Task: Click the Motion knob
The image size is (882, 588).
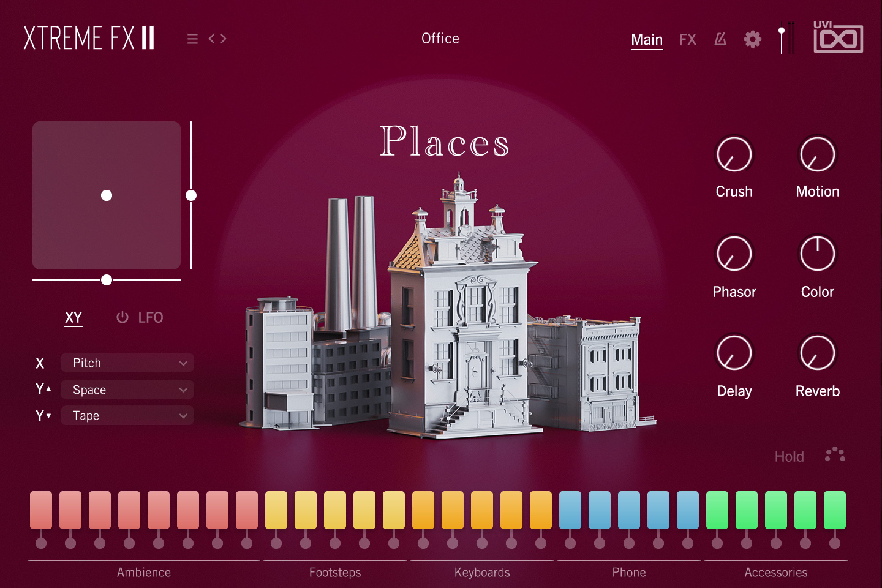Action: point(817,154)
